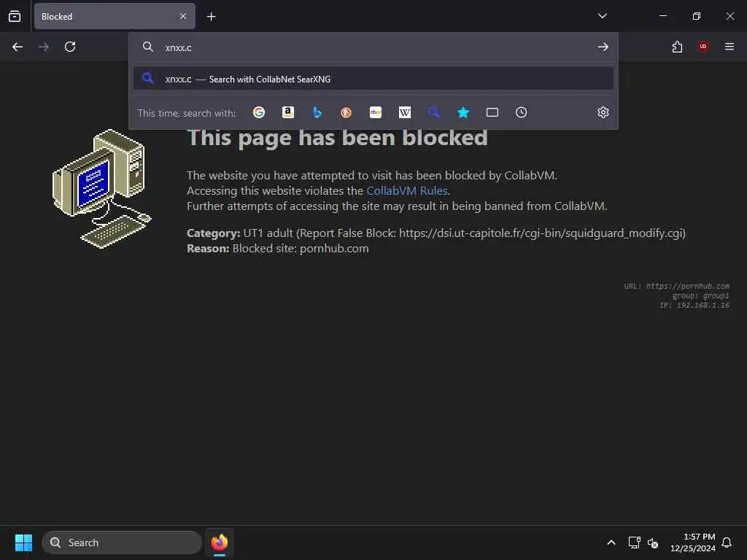Open the network status tray icon
The width and height of the screenshot is (747, 560).
pyautogui.click(x=634, y=542)
